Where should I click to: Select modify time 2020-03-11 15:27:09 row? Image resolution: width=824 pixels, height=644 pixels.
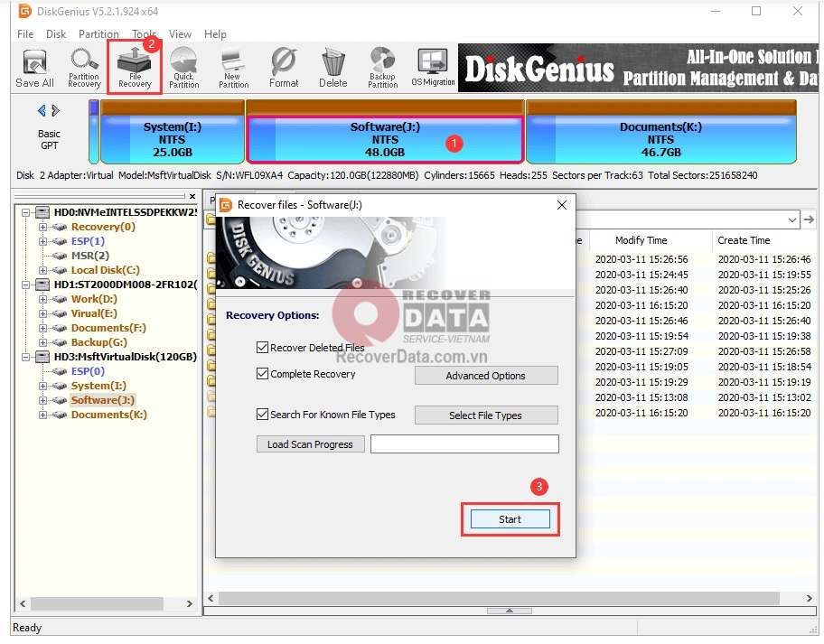coord(641,351)
